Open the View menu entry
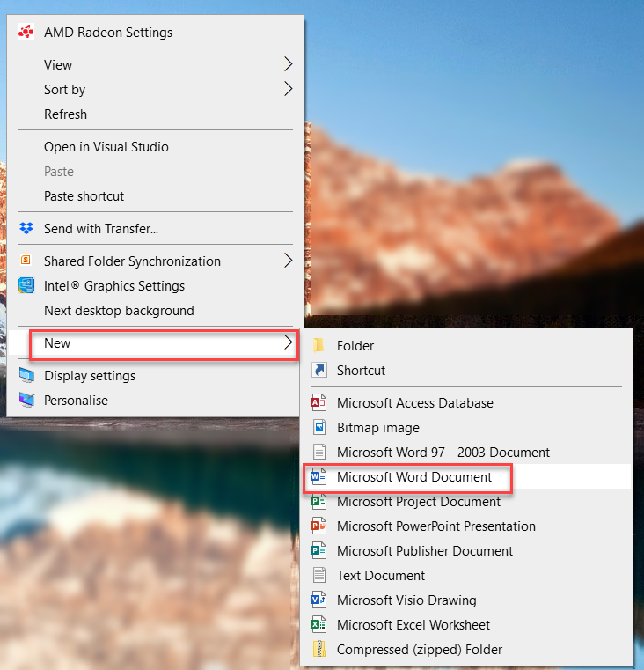Image resolution: width=644 pixels, height=670 pixels. click(155, 64)
